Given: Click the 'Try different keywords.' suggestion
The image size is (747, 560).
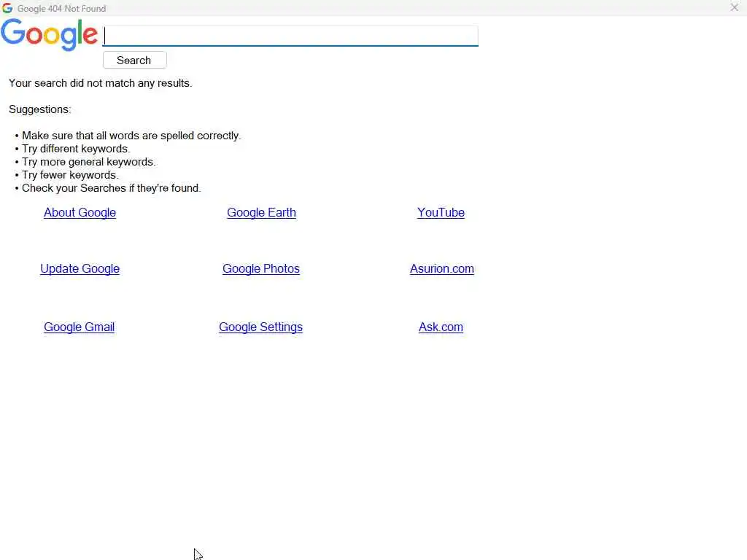Looking at the screenshot, I should (76, 149).
